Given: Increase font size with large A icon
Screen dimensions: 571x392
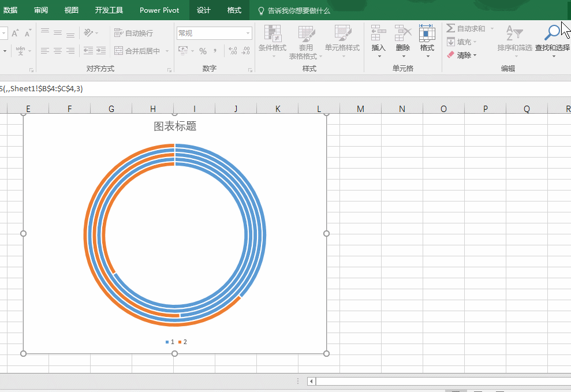Looking at the screenshot, I should tap(15, 33).
